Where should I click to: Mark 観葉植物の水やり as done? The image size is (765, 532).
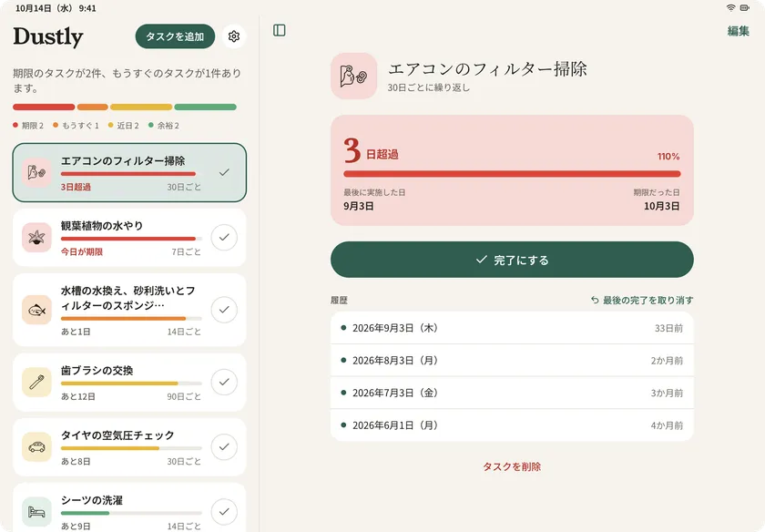pos(224,237)
